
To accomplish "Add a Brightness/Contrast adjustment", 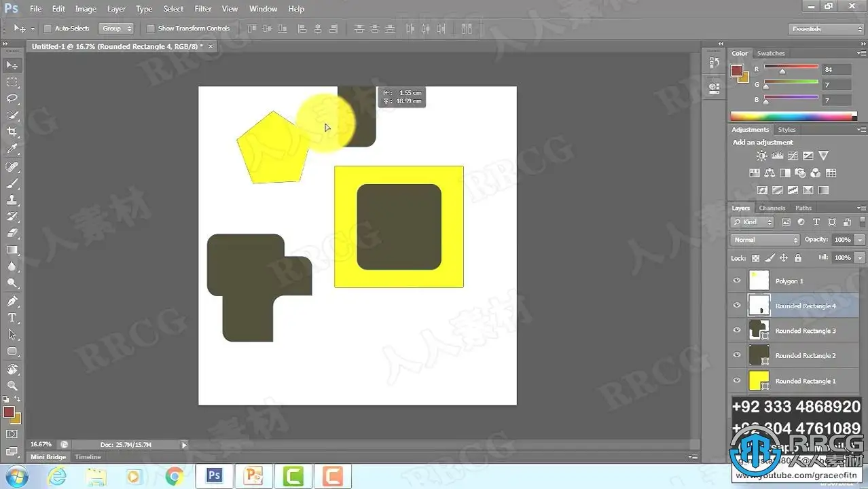I will click(762, 156).
